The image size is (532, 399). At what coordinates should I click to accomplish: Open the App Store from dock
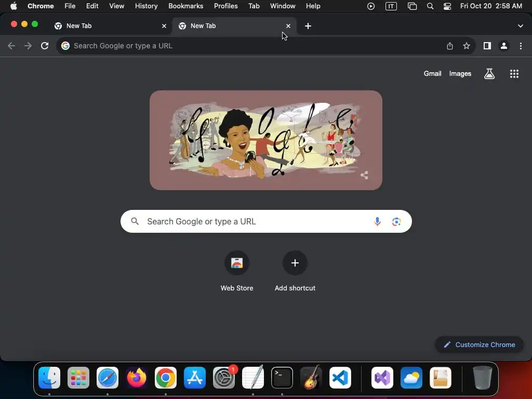(195, 378)
